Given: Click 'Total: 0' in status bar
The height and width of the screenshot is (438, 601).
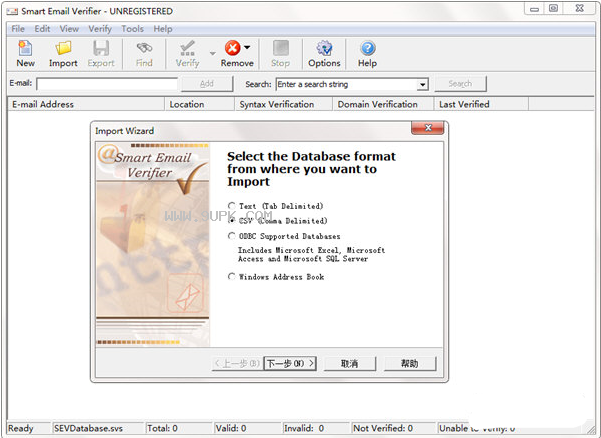Looking at the screenshot, I should 163,428.
